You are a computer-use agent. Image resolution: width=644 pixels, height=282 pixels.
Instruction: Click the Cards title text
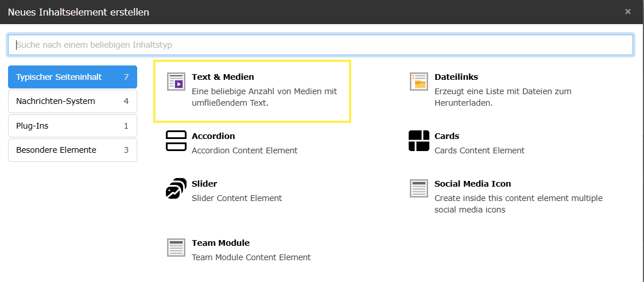click(447, 136)
